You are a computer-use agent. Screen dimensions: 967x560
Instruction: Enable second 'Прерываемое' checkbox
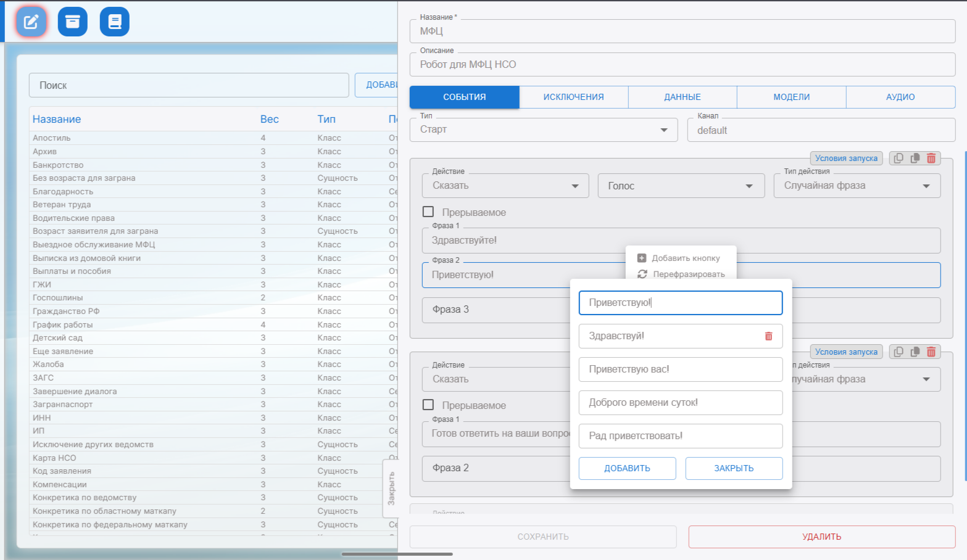coord(428,405)
